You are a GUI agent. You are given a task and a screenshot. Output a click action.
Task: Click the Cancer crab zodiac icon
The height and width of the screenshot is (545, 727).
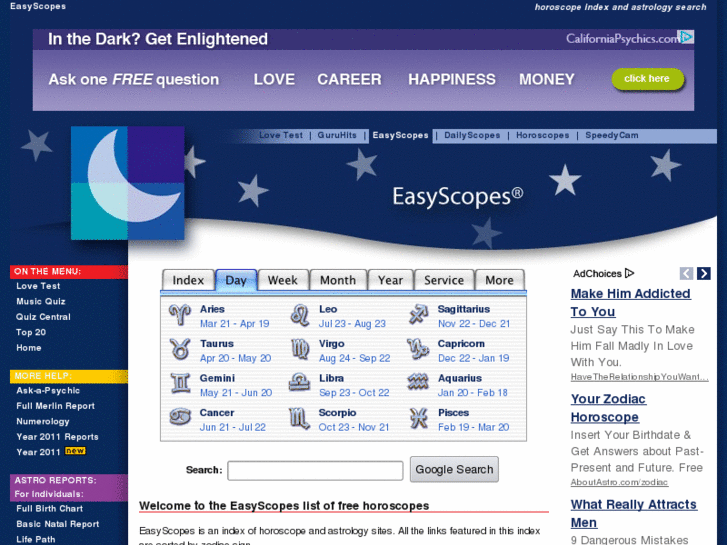(180, 417)
